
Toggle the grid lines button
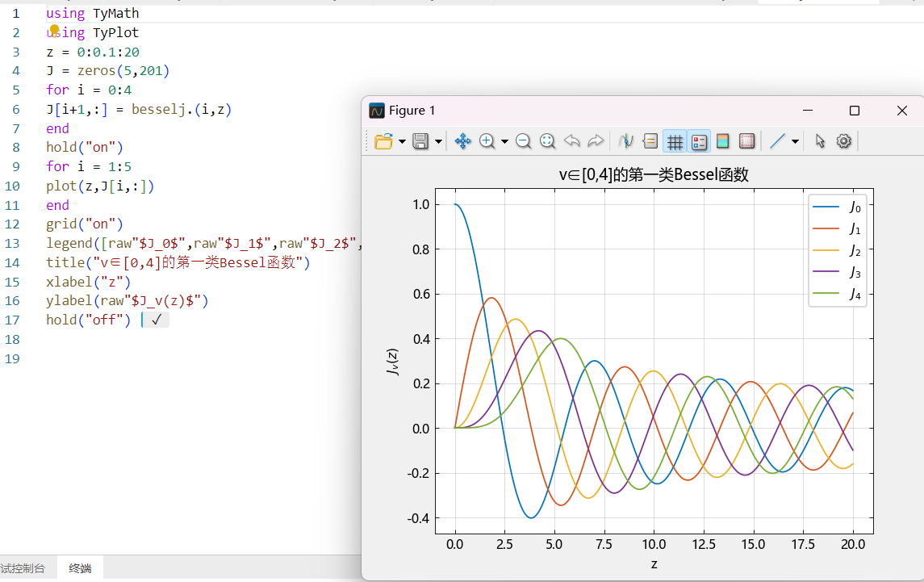(675, 141)
